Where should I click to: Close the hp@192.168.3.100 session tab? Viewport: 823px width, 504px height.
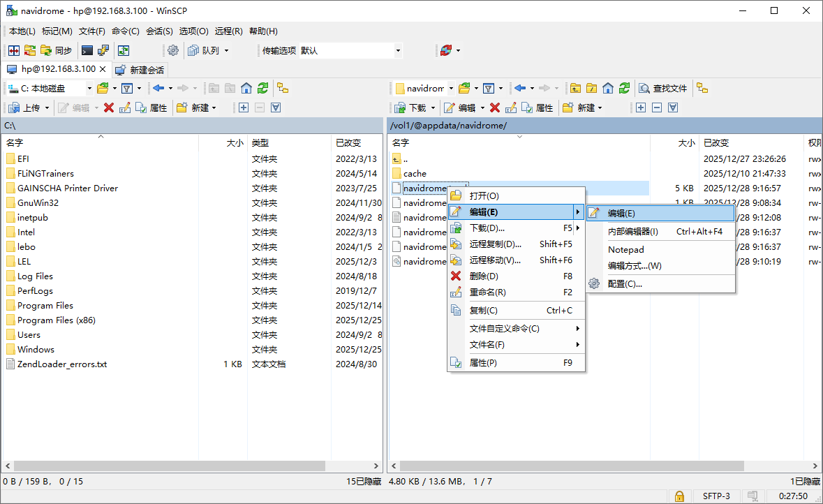(x=103, y=69)
